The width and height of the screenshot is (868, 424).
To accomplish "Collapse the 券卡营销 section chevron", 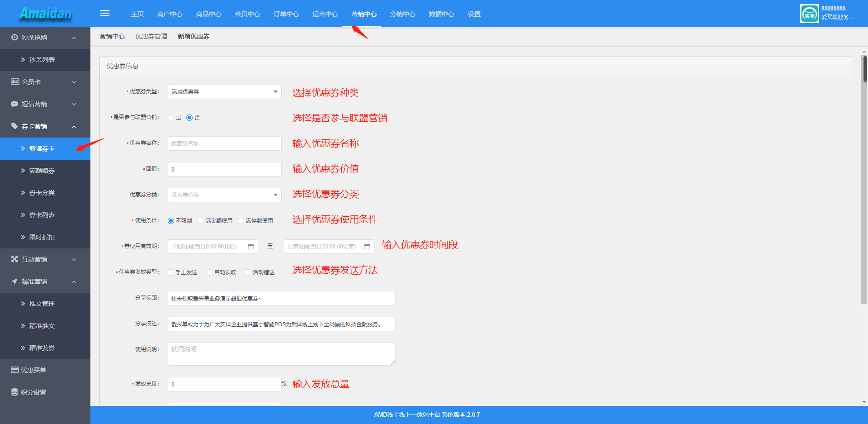I will tap(74, 126).
